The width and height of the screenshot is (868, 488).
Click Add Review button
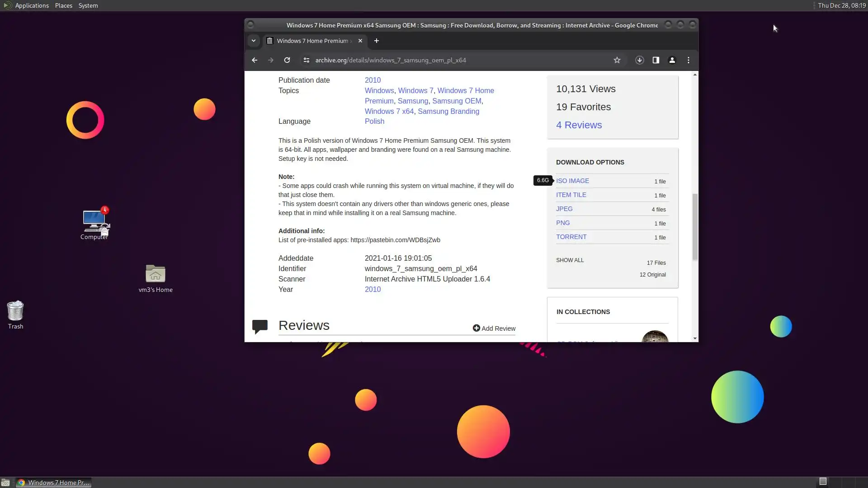point(494,328)
